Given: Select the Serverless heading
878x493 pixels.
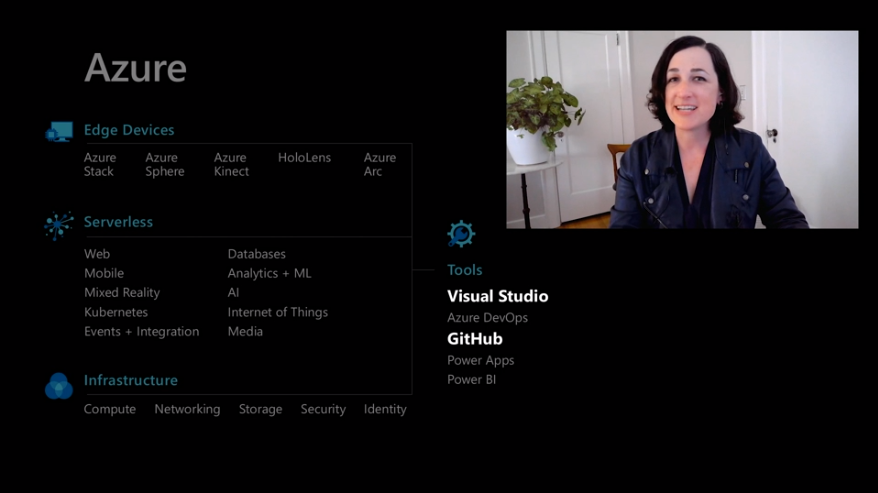Looking at the screenshot, I should (118, 222).
